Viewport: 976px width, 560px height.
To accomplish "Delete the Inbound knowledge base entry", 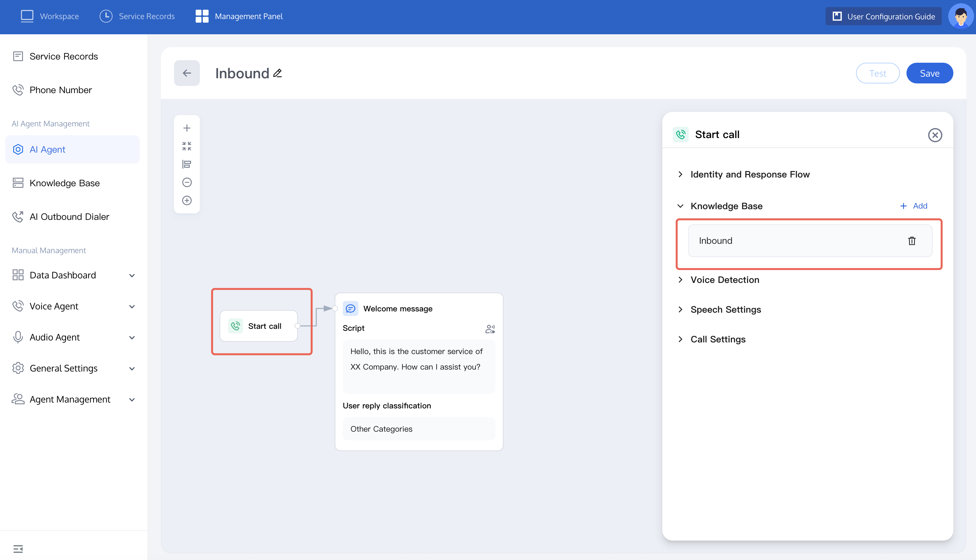I will click(x=911, y=241).
